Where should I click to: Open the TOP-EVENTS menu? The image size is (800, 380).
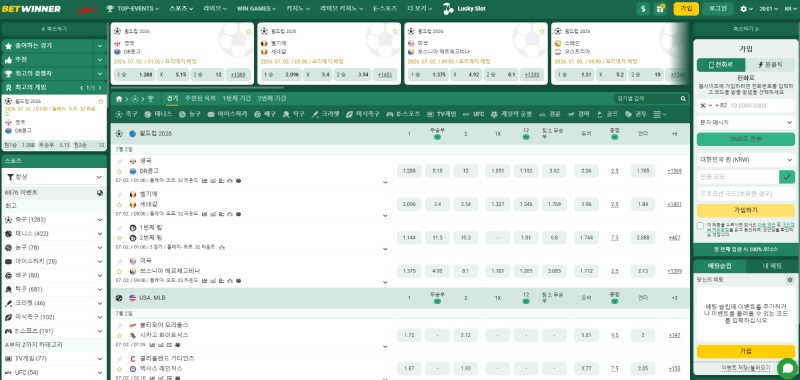(x=133, y=9)
